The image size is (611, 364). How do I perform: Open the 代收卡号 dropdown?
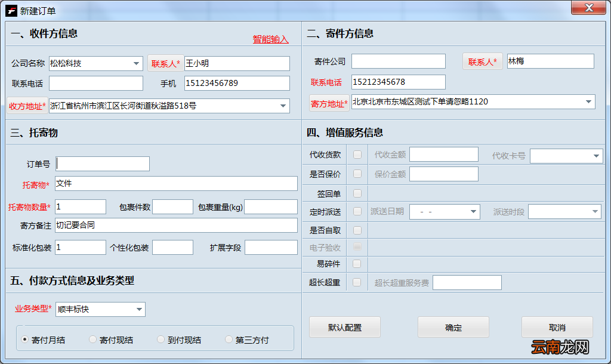point(566,156)
